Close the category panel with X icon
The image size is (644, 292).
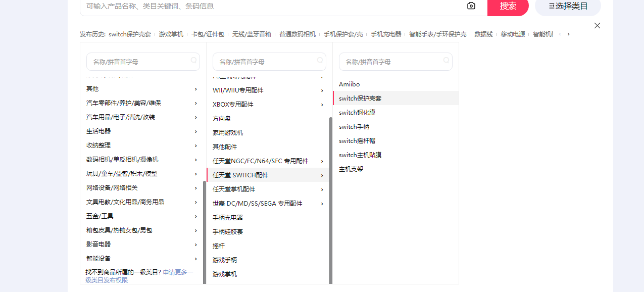tap(597, 25)
